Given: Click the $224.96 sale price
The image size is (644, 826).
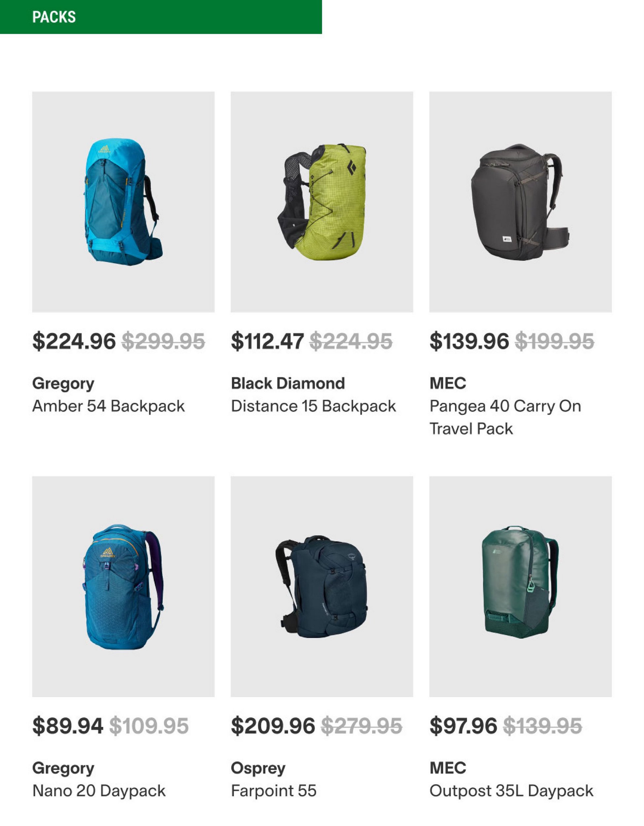Looking at the screenshot, I should 74,342.
